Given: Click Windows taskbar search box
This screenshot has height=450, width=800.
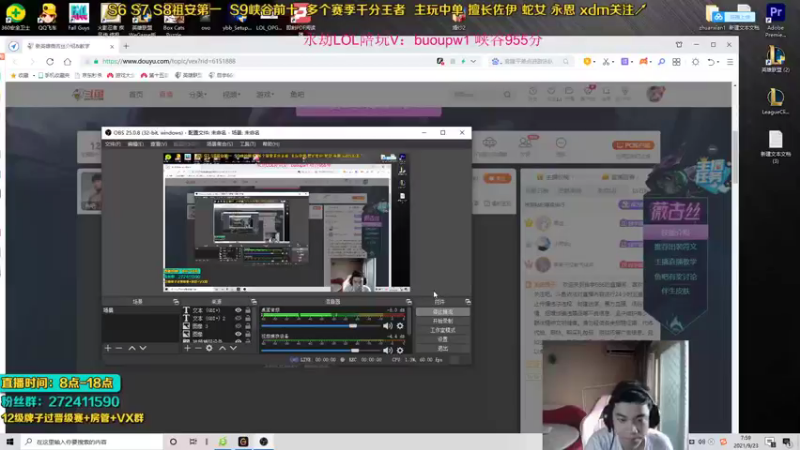Looking at the screenshot, I should pyautogui.click(x=92, y=442).
